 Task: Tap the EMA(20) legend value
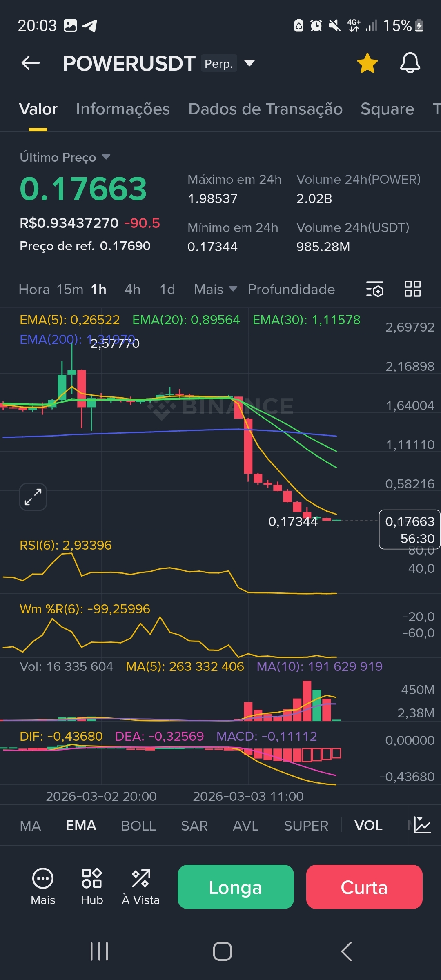click(x=186, y=320)
